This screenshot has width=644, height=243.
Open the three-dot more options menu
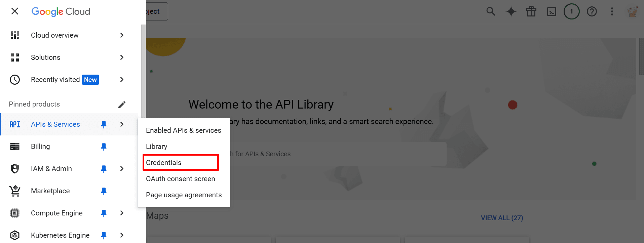coord(612,11)
